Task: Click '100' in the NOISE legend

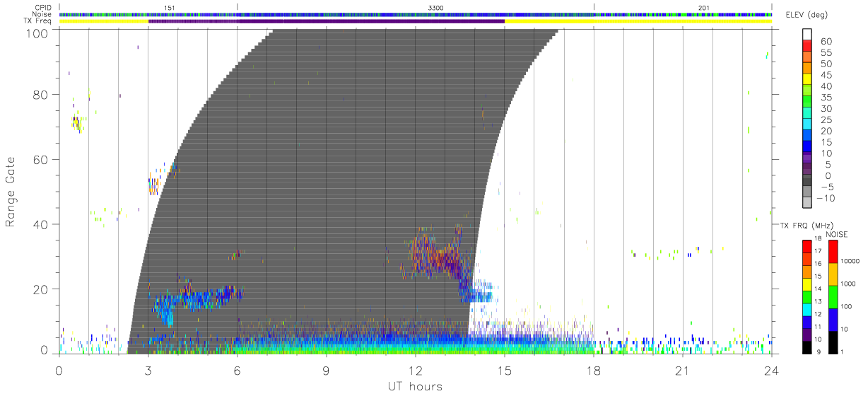Action: (x=845, y=307)
